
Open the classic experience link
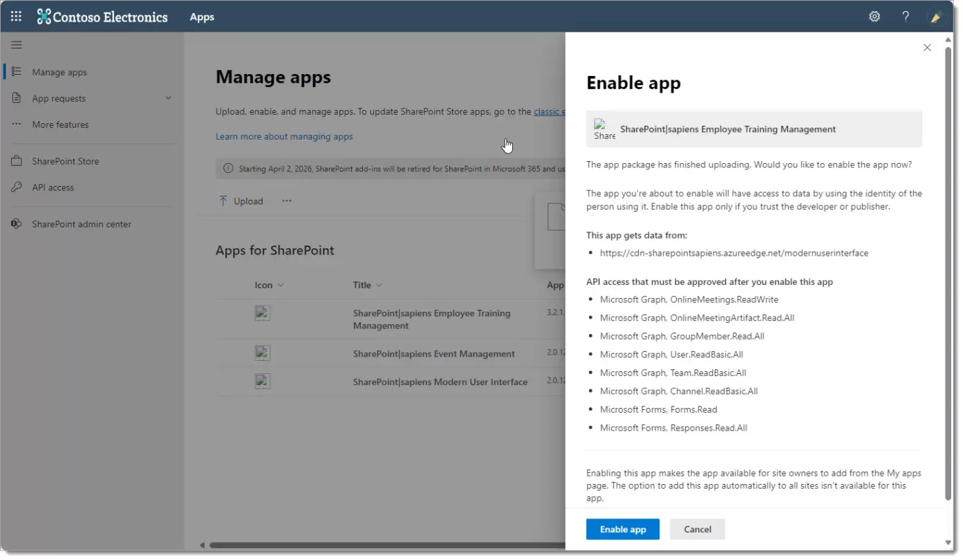click(550, 111)
